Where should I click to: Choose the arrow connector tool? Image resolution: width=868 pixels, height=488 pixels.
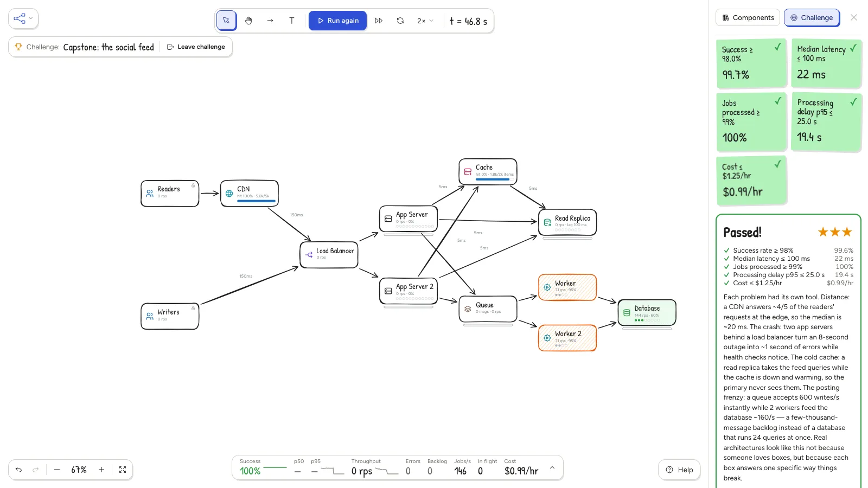click(270, 21)
